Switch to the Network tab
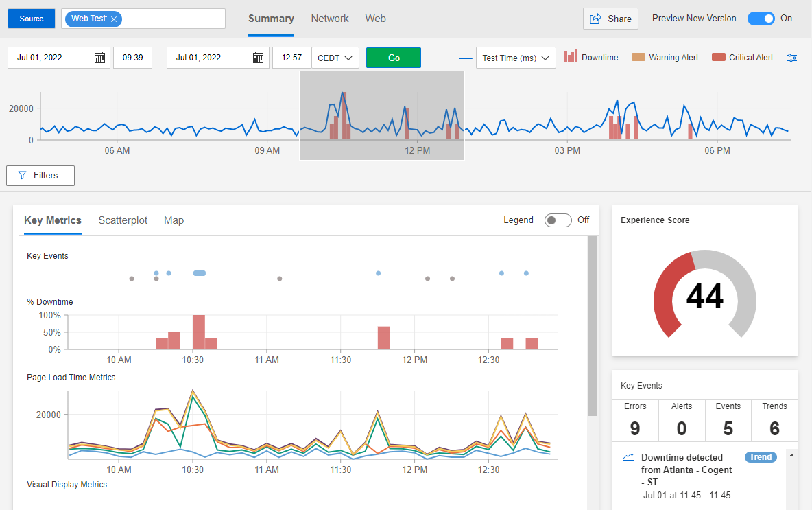The height and width of the screenshot is (510, 812). coord(330,19)
